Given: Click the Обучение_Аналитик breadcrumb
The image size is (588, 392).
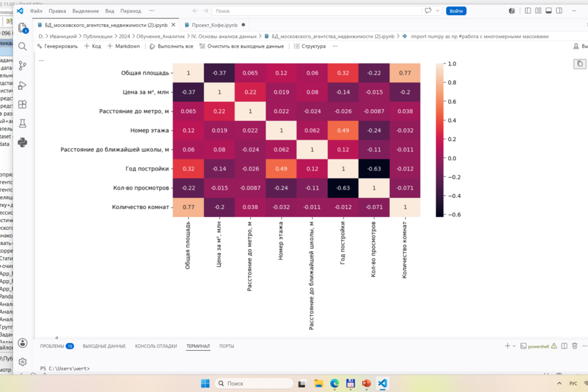Looking at the screenshot, I should (x=161, y=37).
